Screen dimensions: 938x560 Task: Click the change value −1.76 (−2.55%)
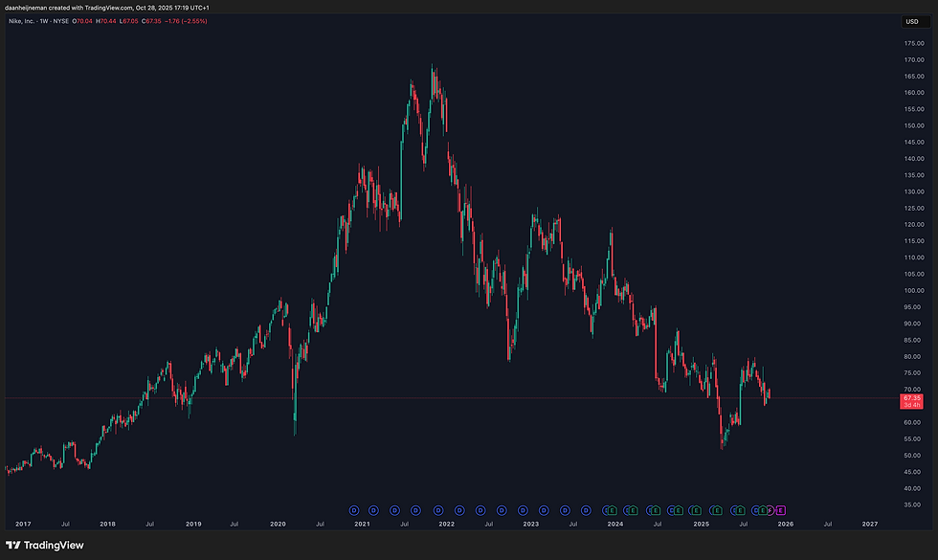(186, 21)
